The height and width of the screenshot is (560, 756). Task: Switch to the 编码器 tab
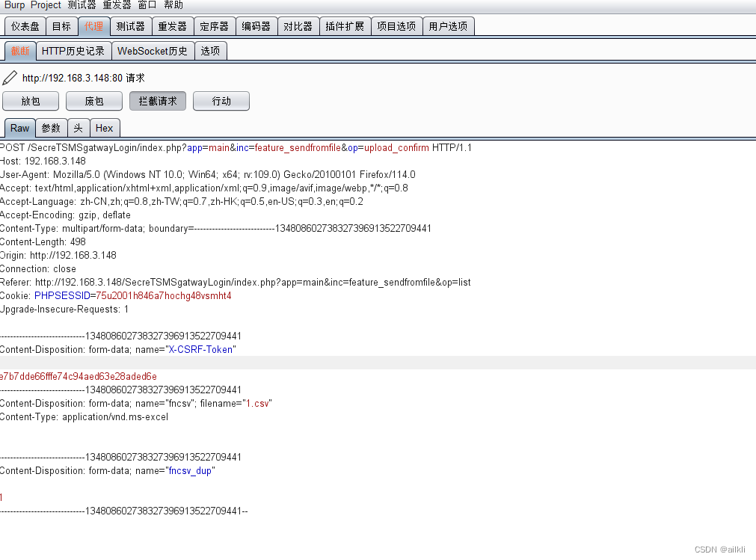(x=256, y=25)
